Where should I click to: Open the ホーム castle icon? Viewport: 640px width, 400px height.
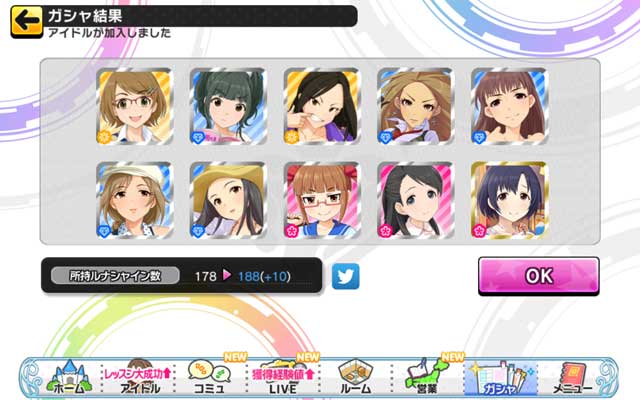(x=69, y=377)
